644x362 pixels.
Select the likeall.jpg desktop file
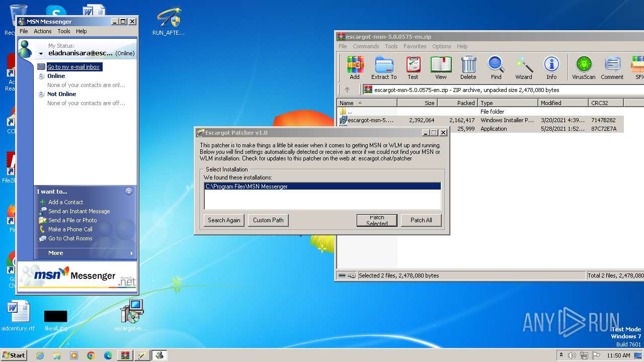tap(55, 320)
